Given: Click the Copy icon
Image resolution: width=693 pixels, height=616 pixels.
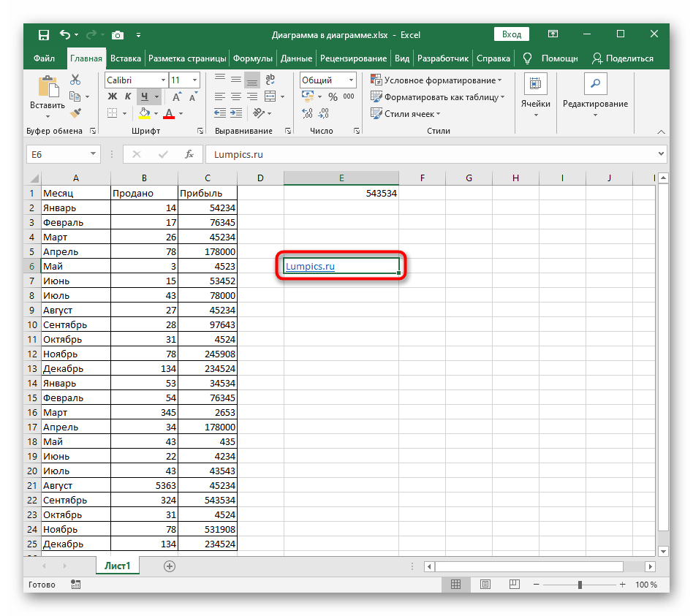Looking at the screenshot, I should coord(75,96).
